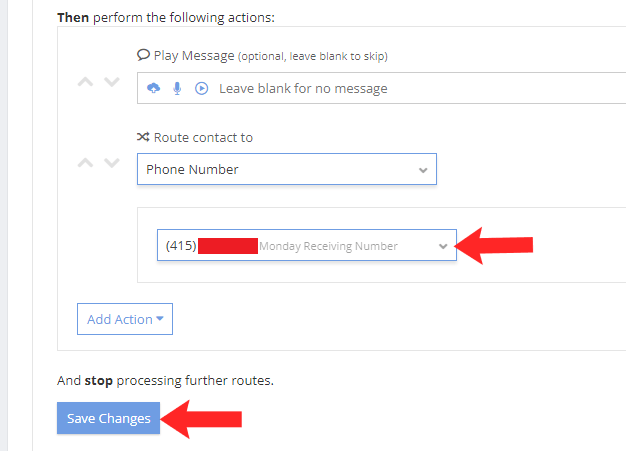626x451 pixels.
Task: Open the Phone Number route type dropdown
Action: pyautogui.click(x=285, y=169)
